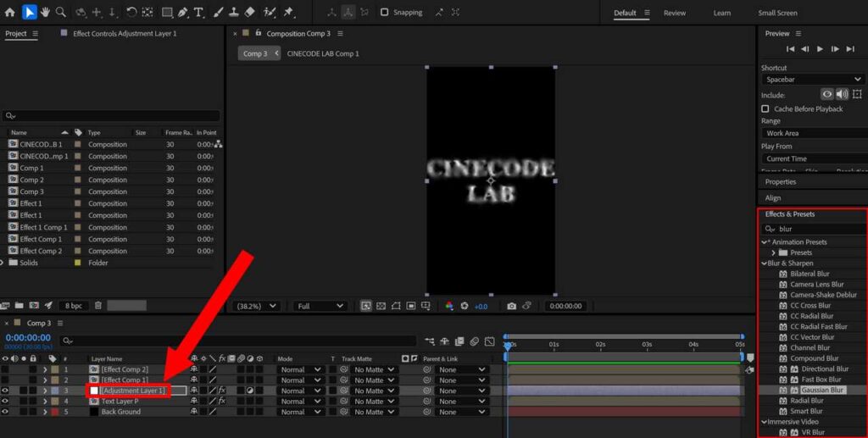The image size is (868, 438).
Task: Select the Roto Brush tool
Action: pyautogui.click(x=270, y=12)
